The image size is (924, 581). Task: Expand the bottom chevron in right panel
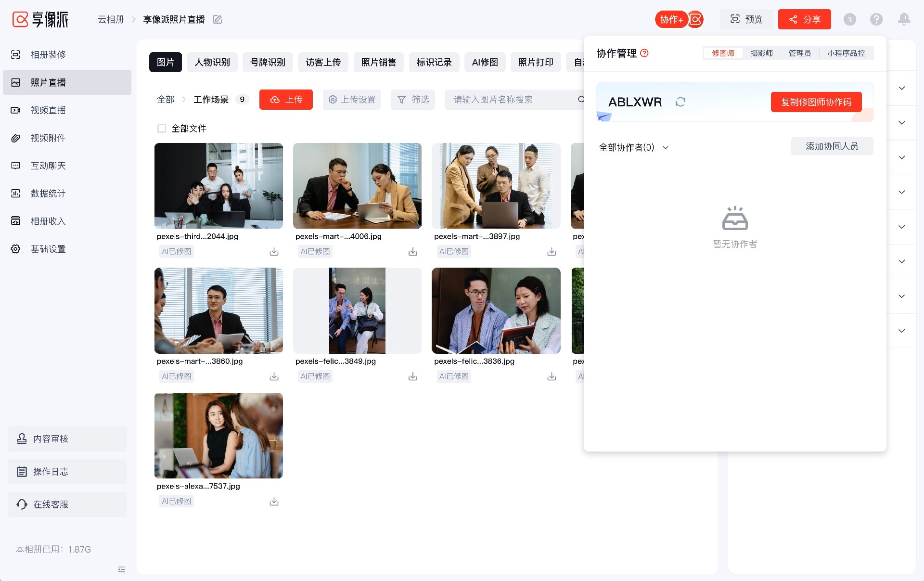901,331
